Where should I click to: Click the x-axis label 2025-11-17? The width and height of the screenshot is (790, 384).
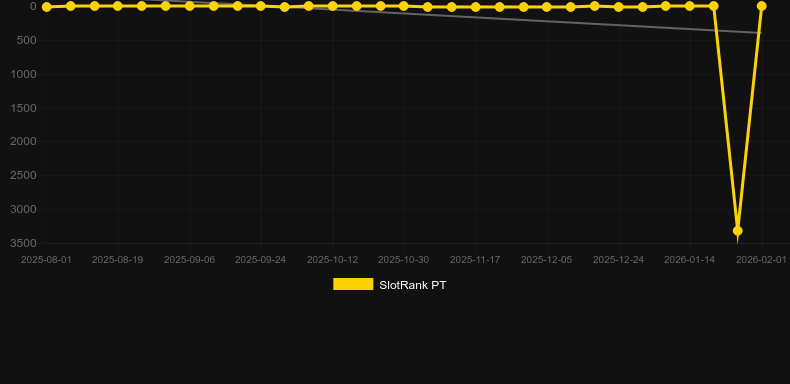click(475, 260)
